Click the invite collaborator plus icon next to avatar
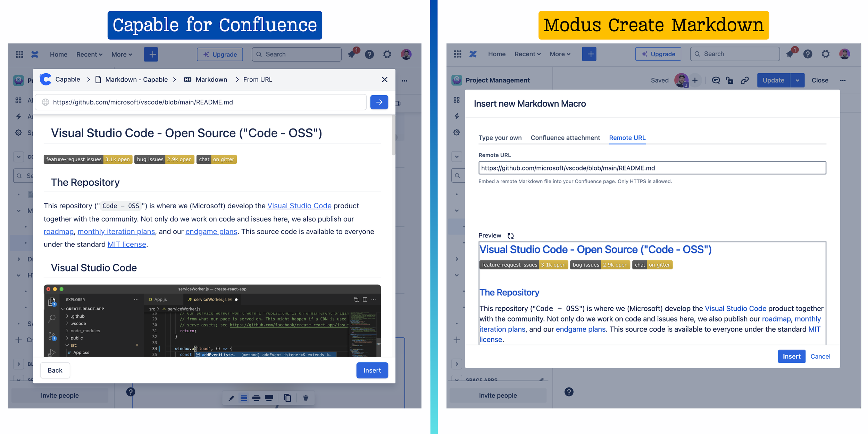 (x=695, y=80)
